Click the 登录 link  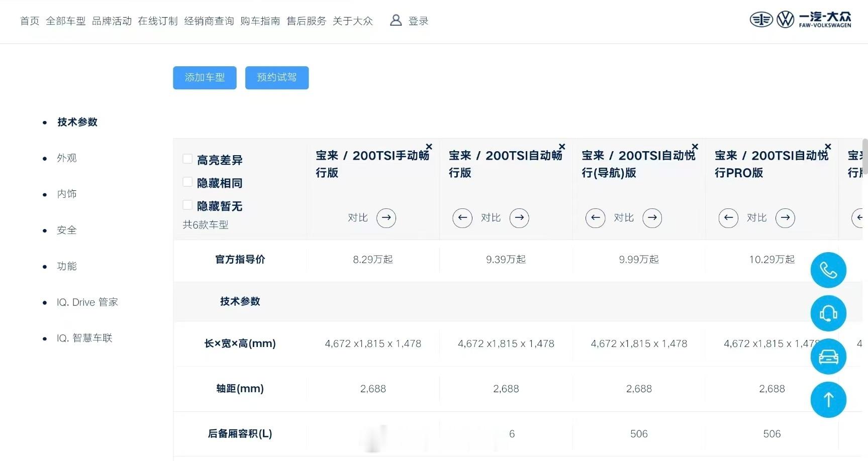pos(418,21)
